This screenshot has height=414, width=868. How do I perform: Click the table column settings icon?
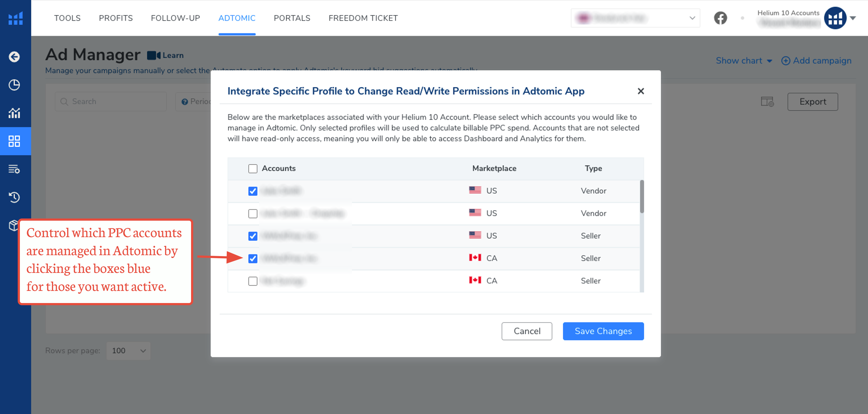(x=767, y=101)
